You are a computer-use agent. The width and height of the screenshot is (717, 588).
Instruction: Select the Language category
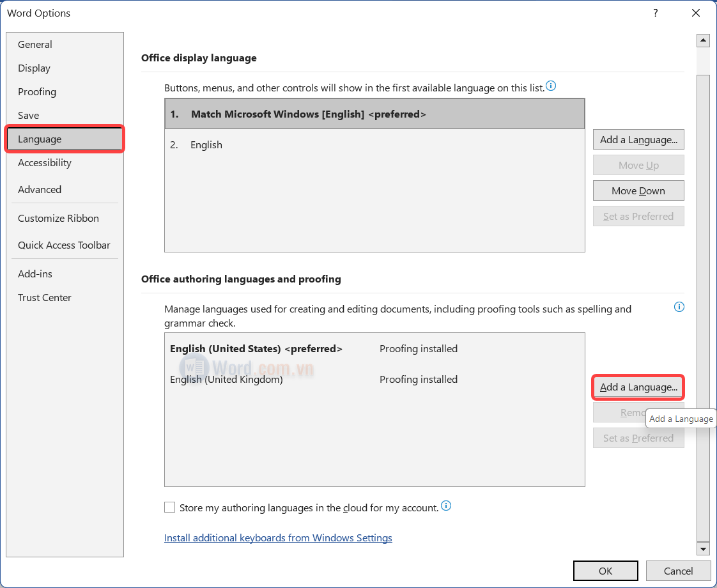tap(65, 139)
